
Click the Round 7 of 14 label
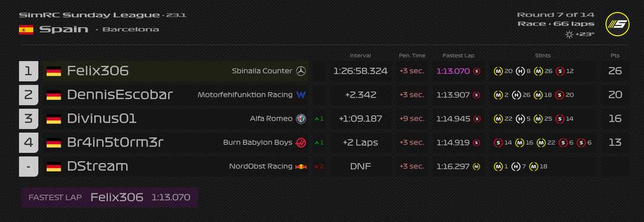coord(555,15)
